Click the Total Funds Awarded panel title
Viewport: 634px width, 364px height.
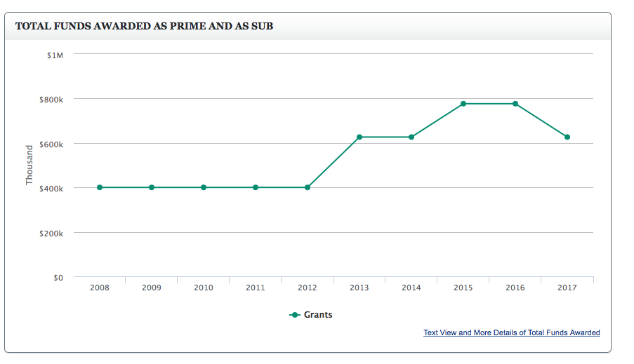click(144, 26)
